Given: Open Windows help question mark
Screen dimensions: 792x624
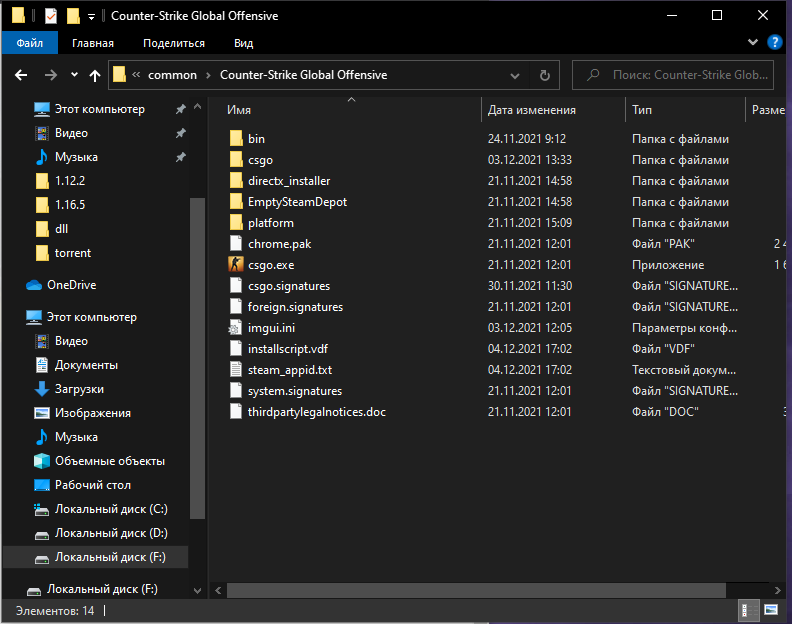Looking at the screenshot, I should tap(774, 42).
